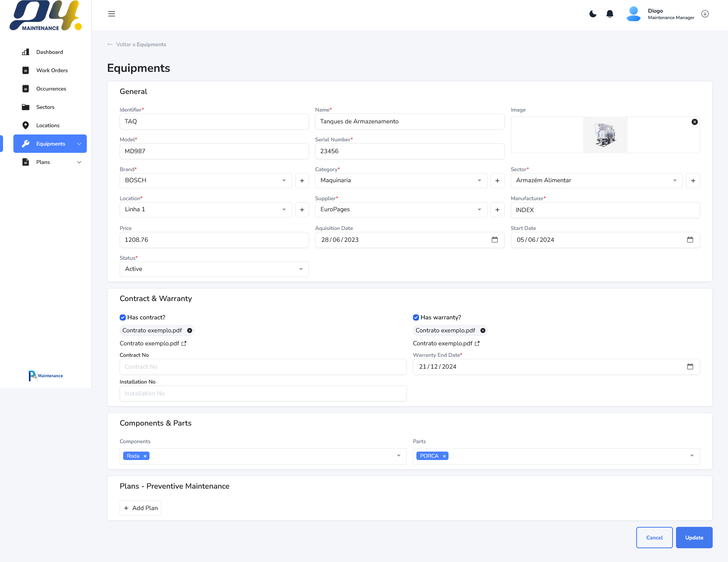The height and width of the screenshot is (562, 728).
Task: Toggle dark mode moon icon
Action: [x=593, y=14]
